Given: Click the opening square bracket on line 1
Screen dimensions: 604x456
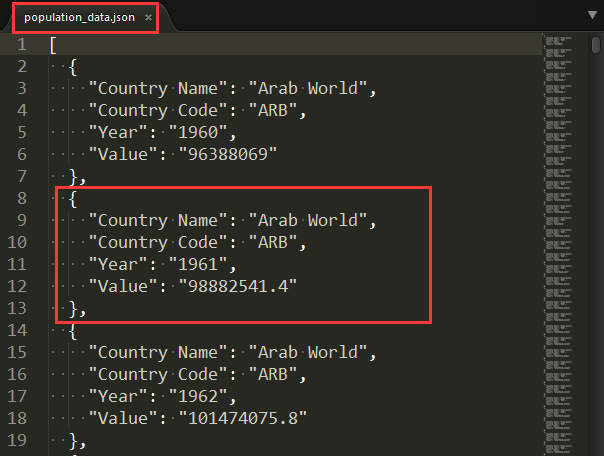Looking at the screenshot, I should 54,45.
